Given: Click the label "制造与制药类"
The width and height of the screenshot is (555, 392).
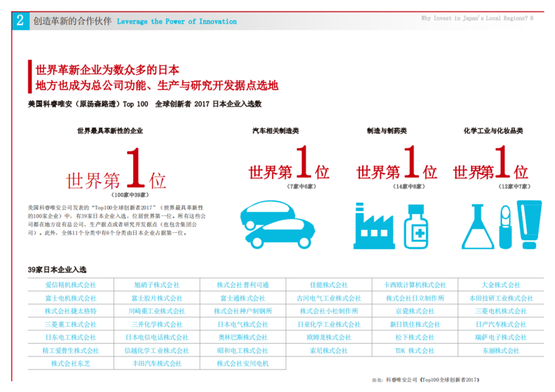Looking at the screenshot, I should pyautogui.click(x=387, y=131).
